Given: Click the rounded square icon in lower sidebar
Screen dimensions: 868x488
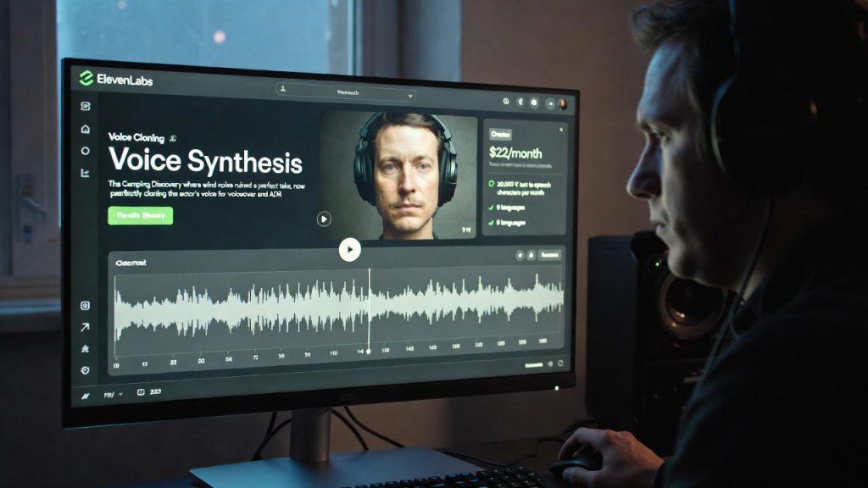Looking at the screenshot, I should coord(86,305).
